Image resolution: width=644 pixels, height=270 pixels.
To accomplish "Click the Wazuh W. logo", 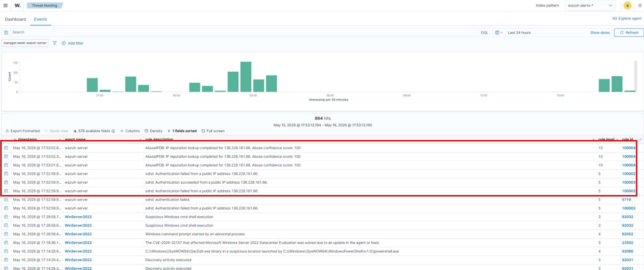I will [x=18, y=6].
